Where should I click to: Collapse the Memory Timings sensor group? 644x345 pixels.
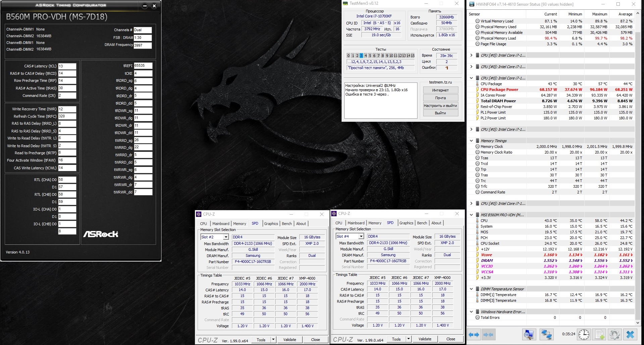coord(471,141)
